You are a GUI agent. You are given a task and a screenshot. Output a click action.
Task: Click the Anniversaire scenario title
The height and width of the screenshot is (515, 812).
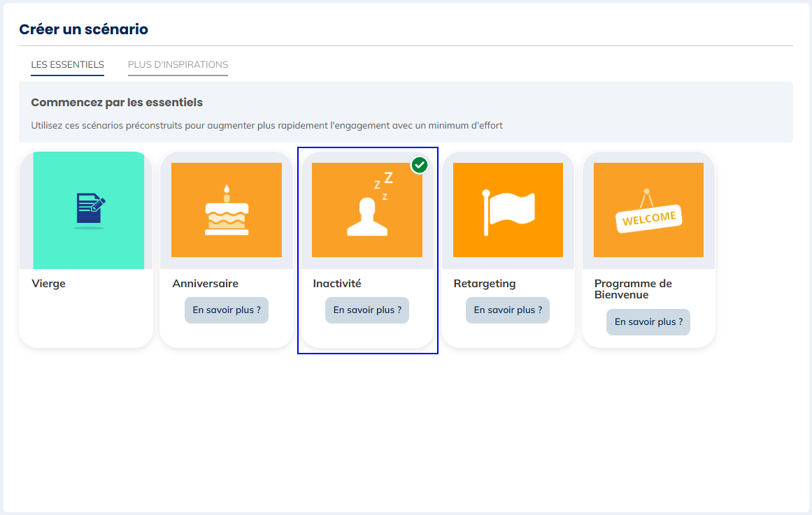click(205, 284)
